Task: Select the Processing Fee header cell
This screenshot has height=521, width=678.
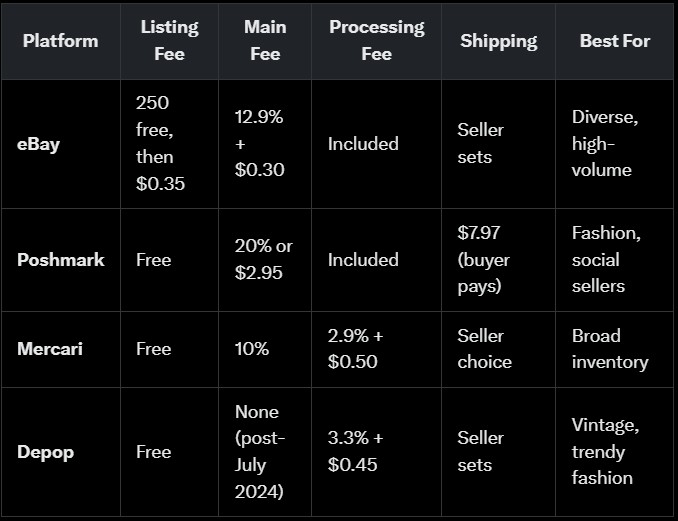Action: click(x=376, y=41)
